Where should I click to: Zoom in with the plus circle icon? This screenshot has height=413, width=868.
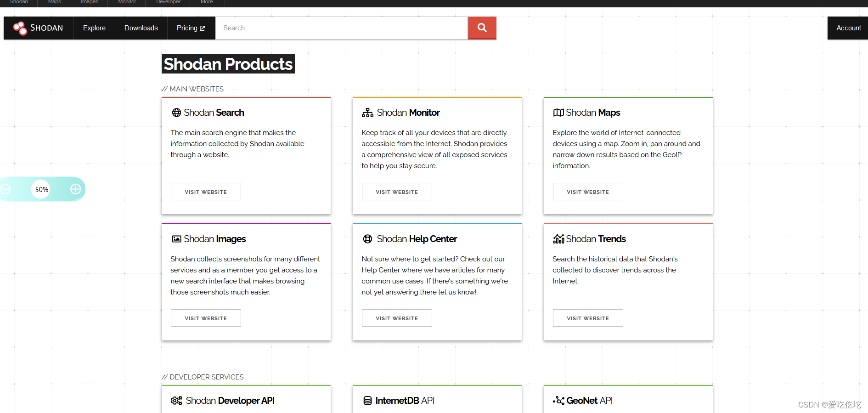[x=76, y=189]
